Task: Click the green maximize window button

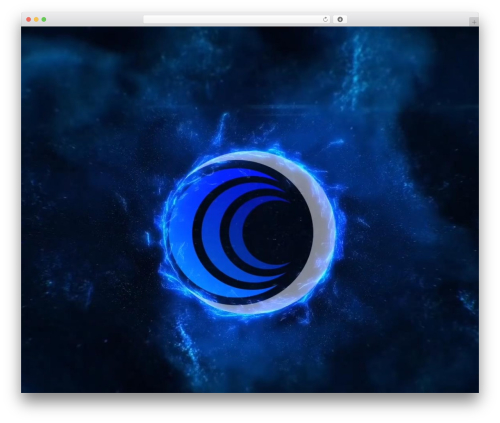Action: [44, 19]
